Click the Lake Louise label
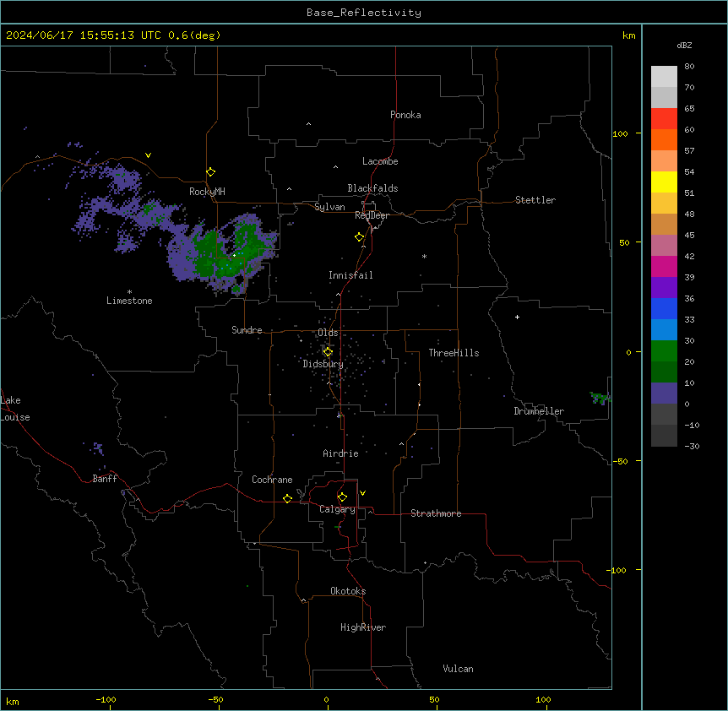This screenshot has height=711, width=728. point(15,409)
